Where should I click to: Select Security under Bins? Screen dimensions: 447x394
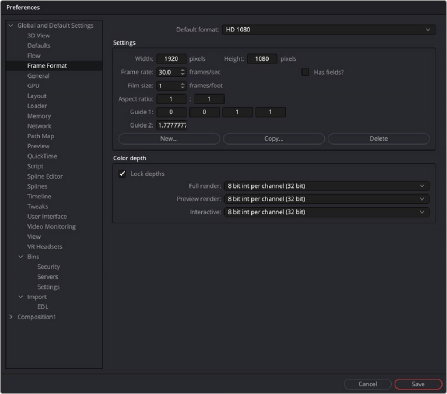point(49,267)
